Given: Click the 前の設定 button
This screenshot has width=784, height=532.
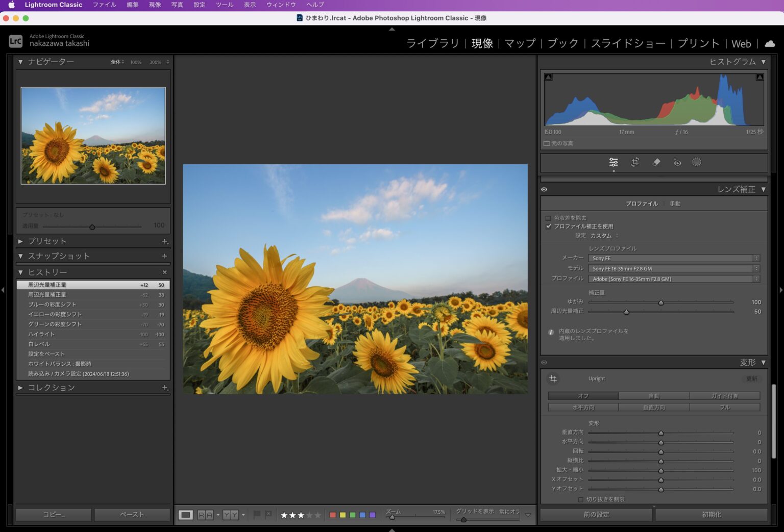Looking at the screenshot, I should point(596,515).
